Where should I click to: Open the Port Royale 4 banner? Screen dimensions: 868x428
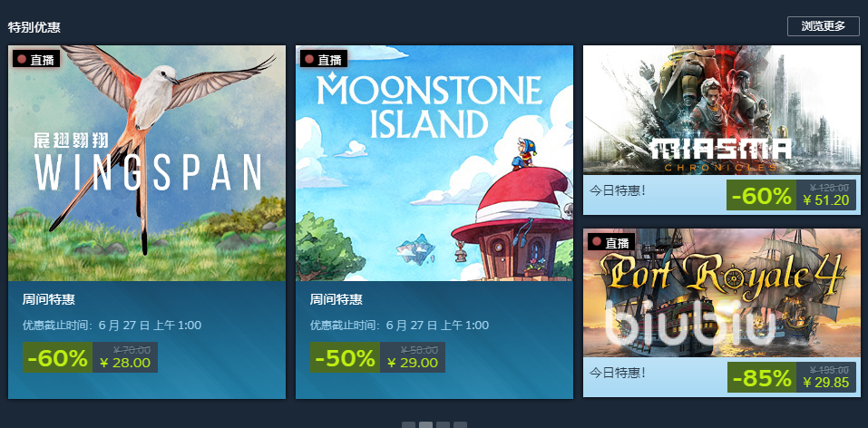[x=721, y=292]
